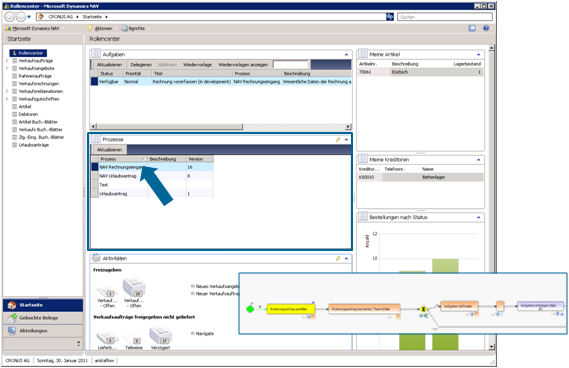
Task: Select the green start node in process diagram
Action: click(250, 309)
